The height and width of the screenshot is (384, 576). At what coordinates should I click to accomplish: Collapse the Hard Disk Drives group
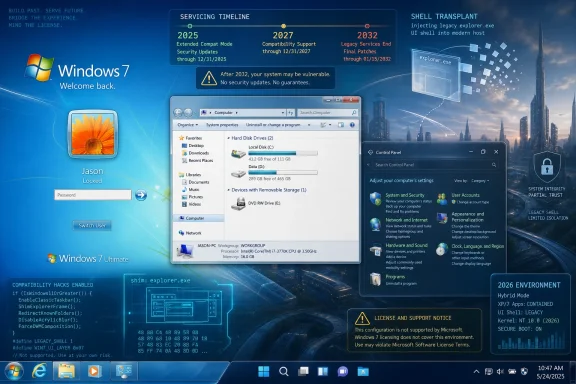point(228,138)
